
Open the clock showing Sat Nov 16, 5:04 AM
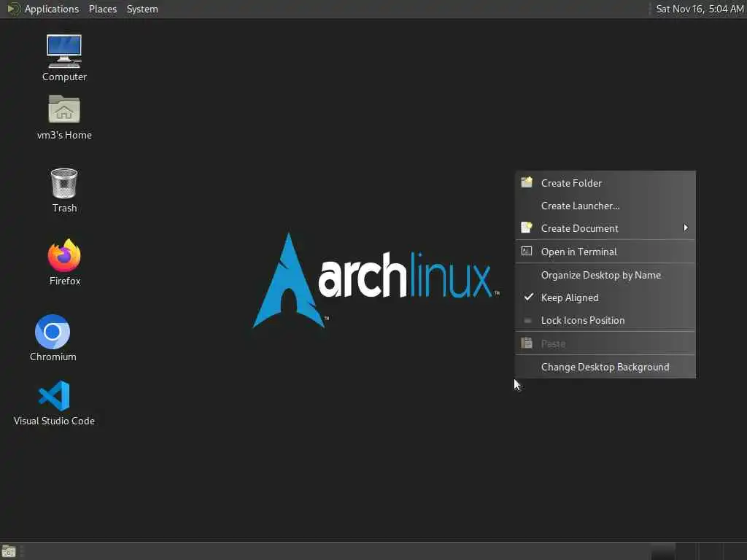point(700,9)
